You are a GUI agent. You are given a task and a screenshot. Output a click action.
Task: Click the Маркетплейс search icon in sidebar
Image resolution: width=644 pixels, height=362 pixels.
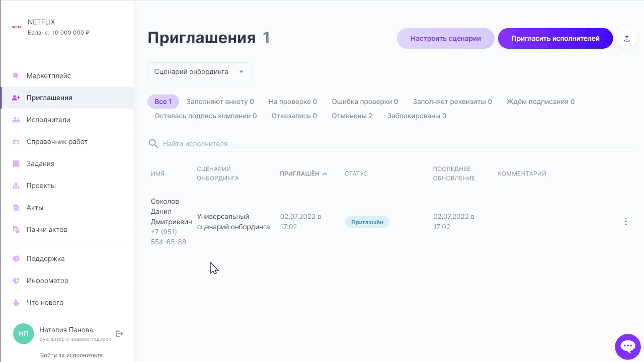tap(16, 76)
